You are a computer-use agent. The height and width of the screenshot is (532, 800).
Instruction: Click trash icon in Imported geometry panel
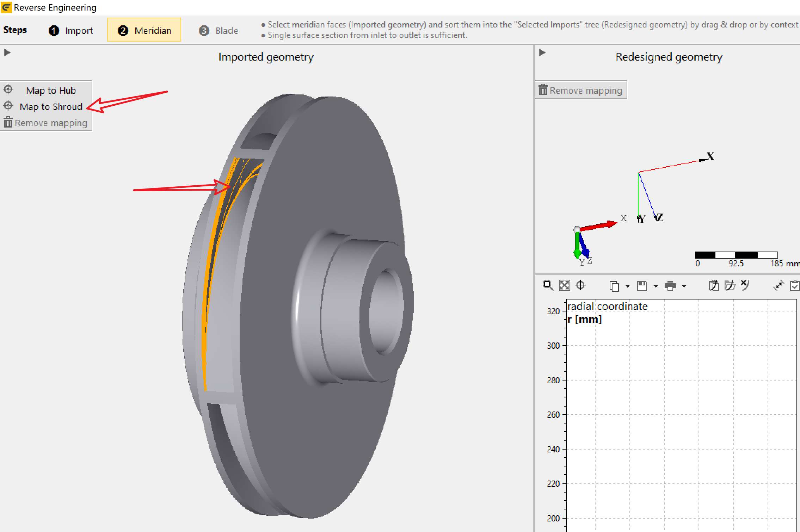[x=8, y=122]
